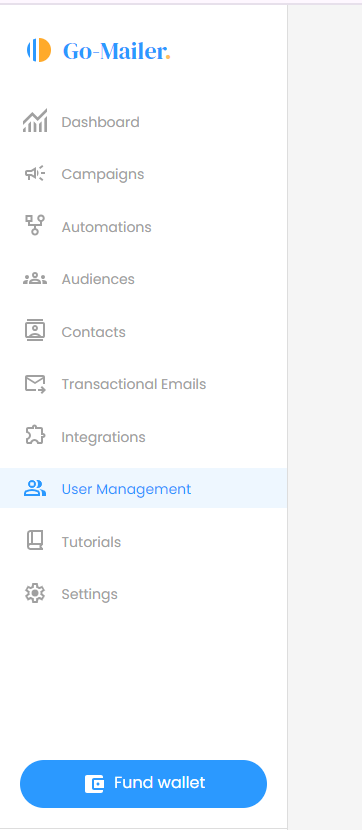Click the User Management people icon

click(35, 488)
